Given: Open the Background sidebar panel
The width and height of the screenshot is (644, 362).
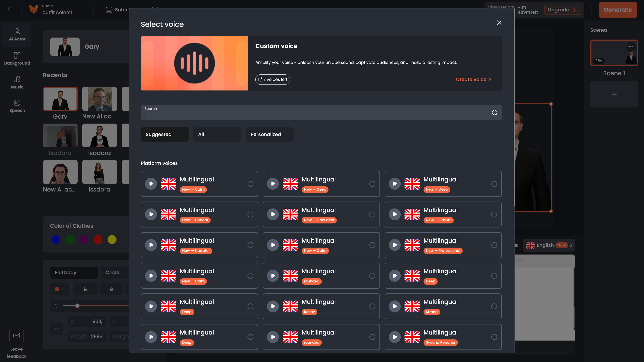Looking at the screenshot, I should 17,59.
